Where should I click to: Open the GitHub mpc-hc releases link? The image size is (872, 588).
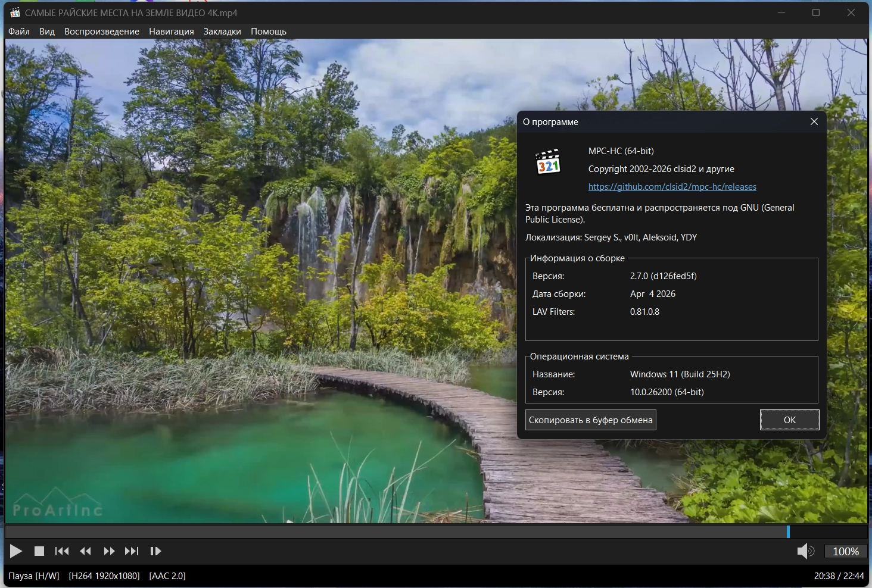[x=672, y=187]
